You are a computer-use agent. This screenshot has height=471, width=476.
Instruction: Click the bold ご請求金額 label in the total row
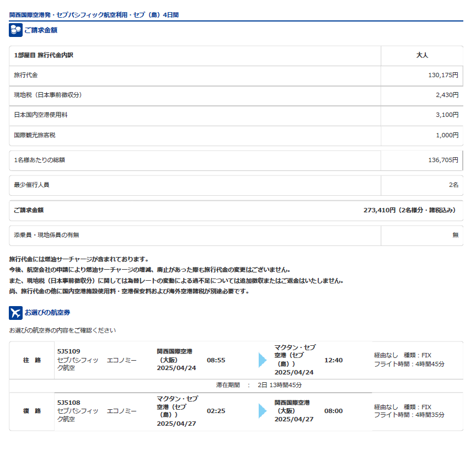pos(29,210)
